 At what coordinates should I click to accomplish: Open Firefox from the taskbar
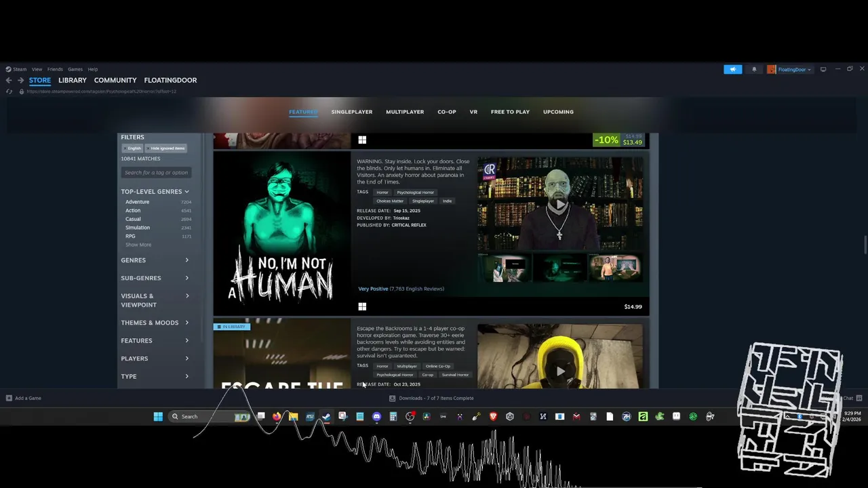click(277, 416)
